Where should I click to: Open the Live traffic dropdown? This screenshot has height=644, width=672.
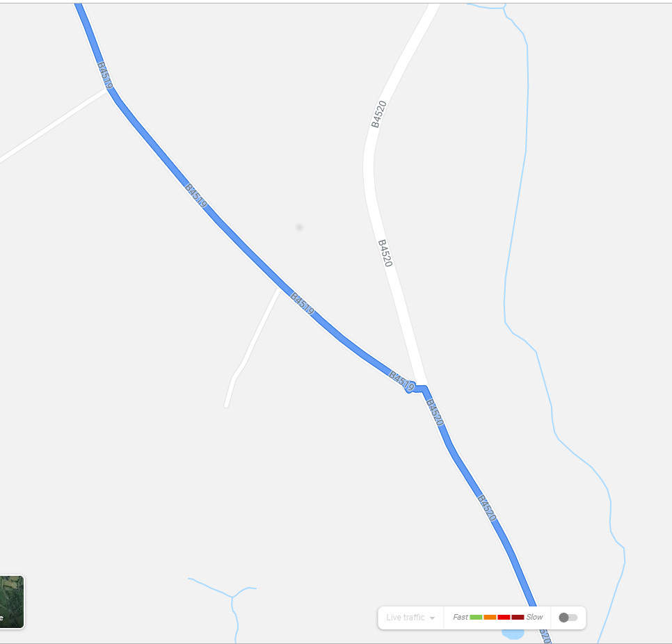[410, 618]
